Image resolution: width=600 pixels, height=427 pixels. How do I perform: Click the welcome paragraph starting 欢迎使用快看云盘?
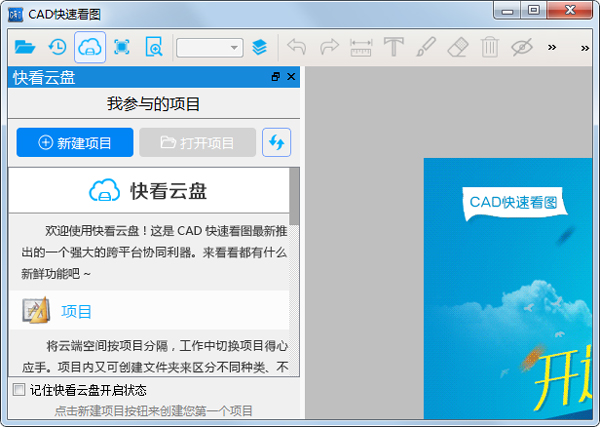click(154, 252)
